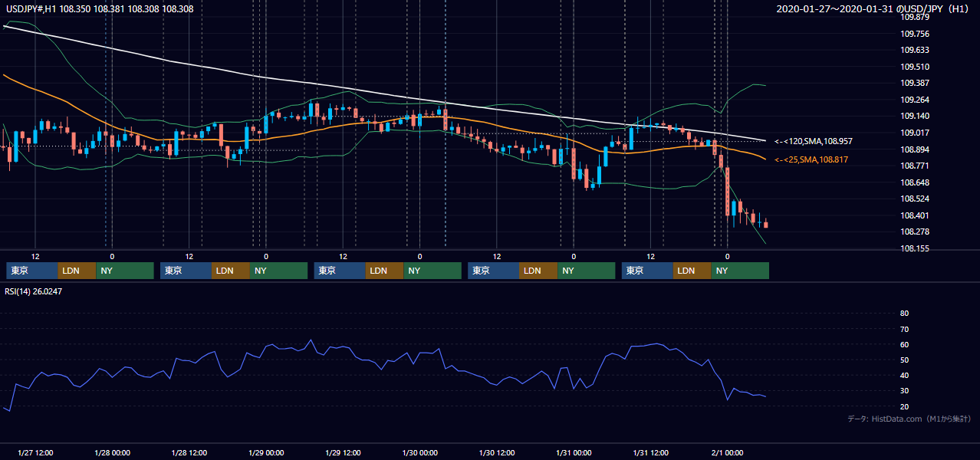Click RSI scale level 70

tap(904, 329)
